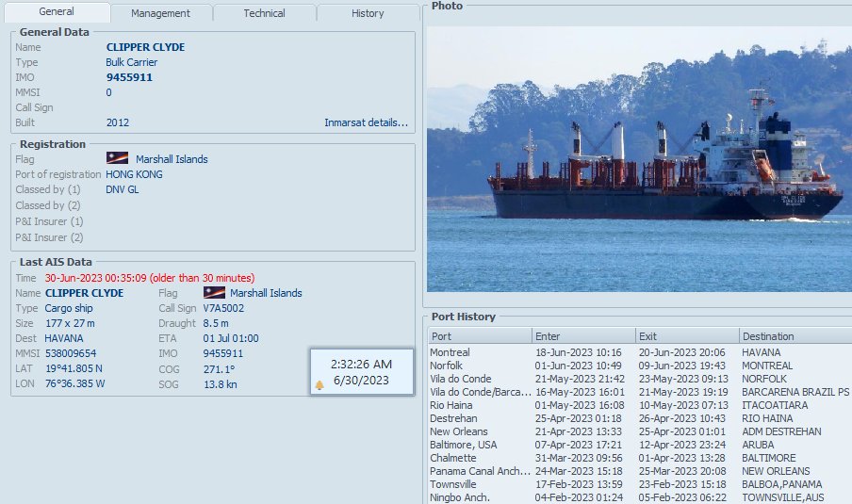The image size is (852, 504).
Task: Select the Ningbo Anch. port row
Action: 640,497
